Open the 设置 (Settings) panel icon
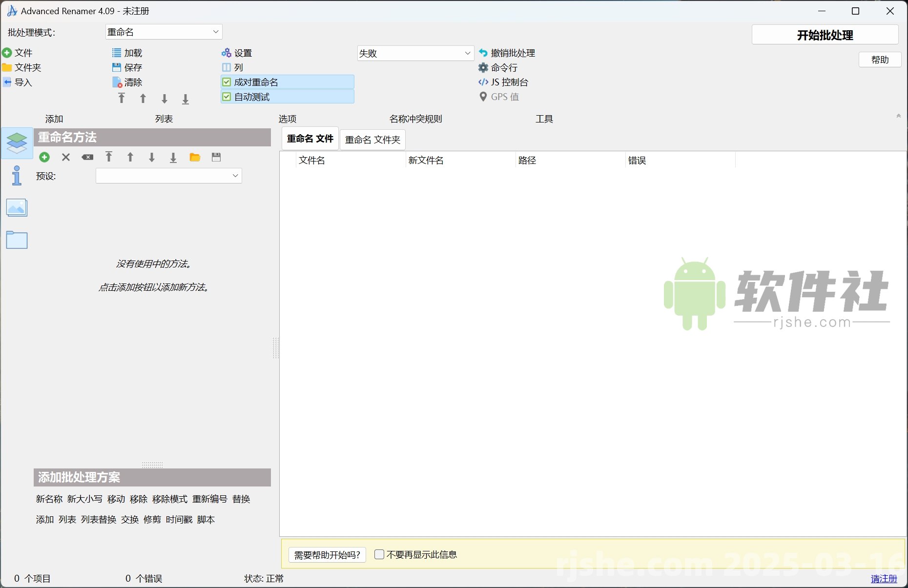 tap(227, 53)
